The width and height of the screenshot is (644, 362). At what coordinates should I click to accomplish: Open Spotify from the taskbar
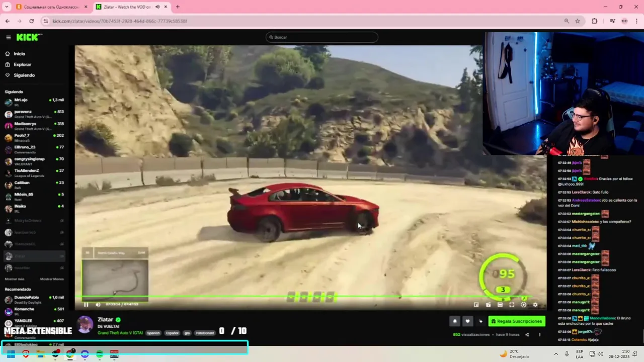tap(100, 354)
